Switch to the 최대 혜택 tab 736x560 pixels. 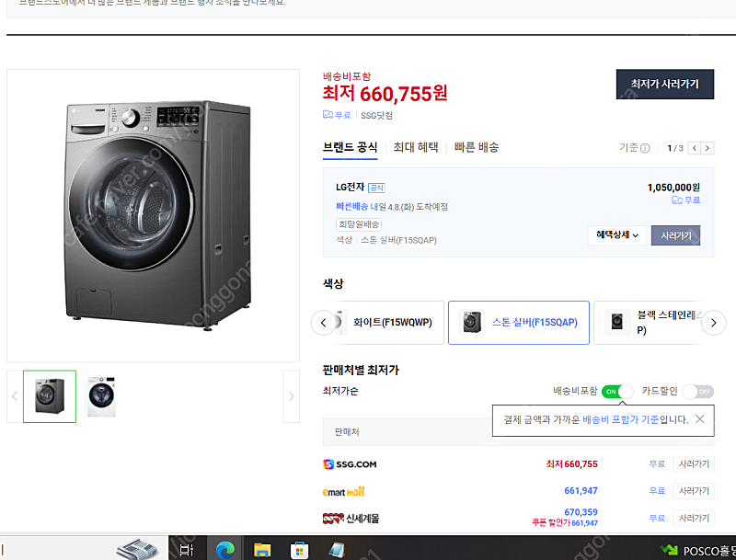(416, 147)
